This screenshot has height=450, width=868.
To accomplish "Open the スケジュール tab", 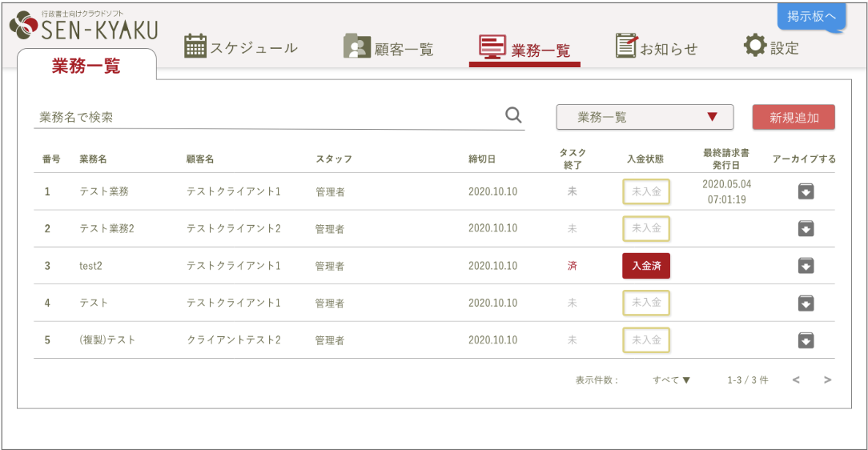I will coord(241,47).
